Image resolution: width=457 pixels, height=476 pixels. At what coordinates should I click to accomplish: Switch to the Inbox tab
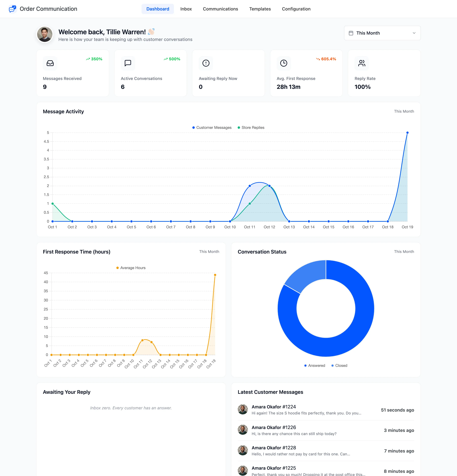tap(186, 9)
